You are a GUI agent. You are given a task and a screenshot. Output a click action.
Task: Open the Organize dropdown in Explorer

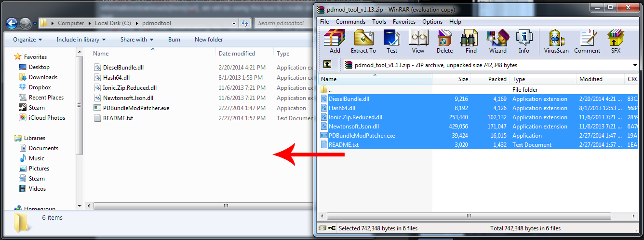click(27, 40)
